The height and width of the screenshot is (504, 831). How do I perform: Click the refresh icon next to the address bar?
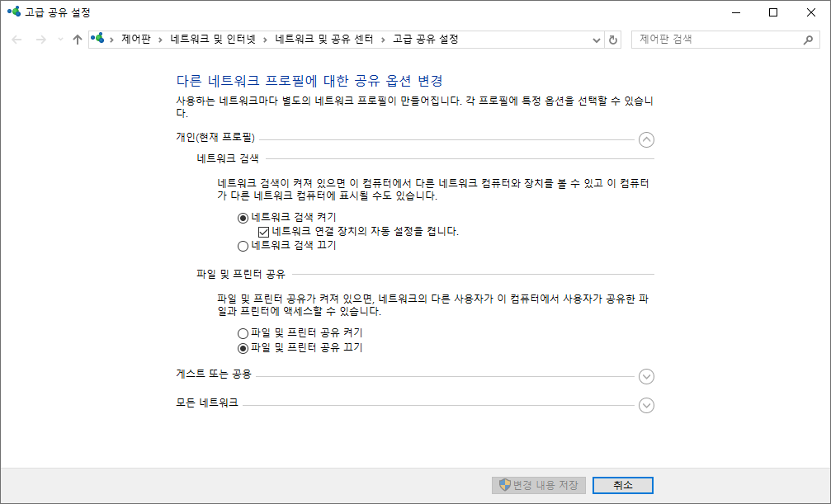612,38
